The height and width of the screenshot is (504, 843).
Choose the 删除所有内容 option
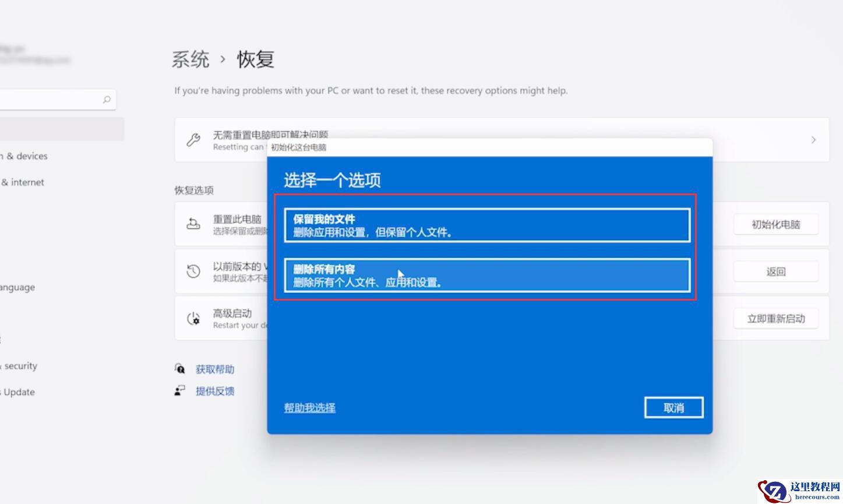pos(486,275)
